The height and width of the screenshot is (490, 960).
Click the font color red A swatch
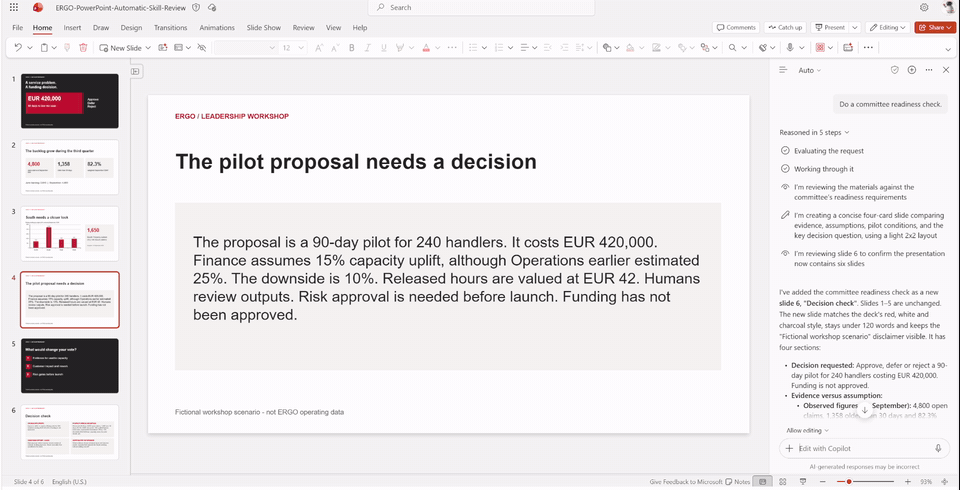tap(424, 47)
